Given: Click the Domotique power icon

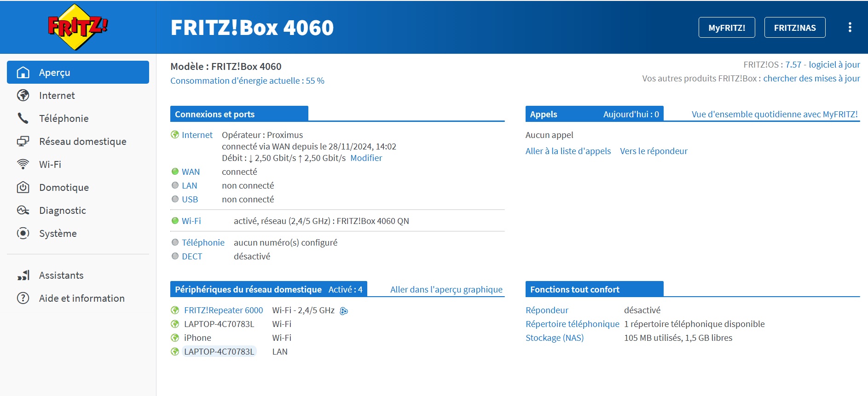Looking at the screenshot, I should pos(23,187).
